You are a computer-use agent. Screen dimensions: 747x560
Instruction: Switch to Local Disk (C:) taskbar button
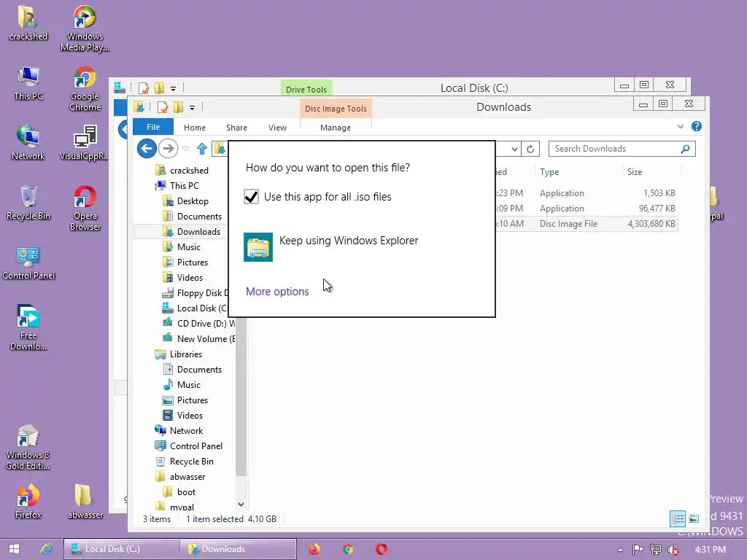pyautogui.click(x=123, y=549)
